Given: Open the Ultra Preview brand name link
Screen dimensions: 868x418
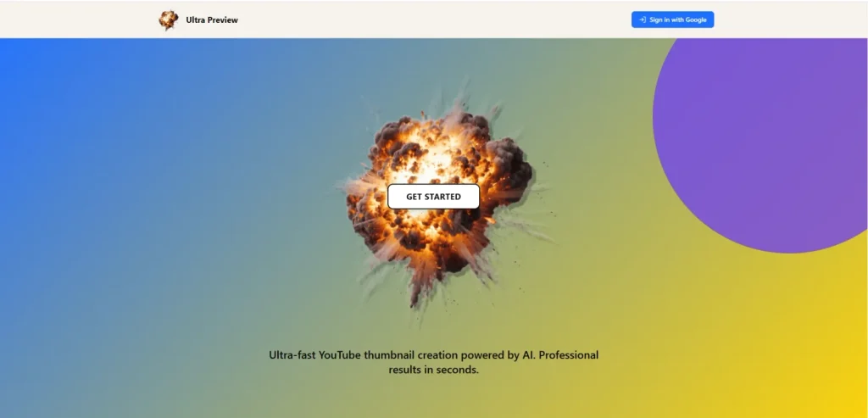Looking at the screenshot, I should pyautogui.click(x=212, y=20).
